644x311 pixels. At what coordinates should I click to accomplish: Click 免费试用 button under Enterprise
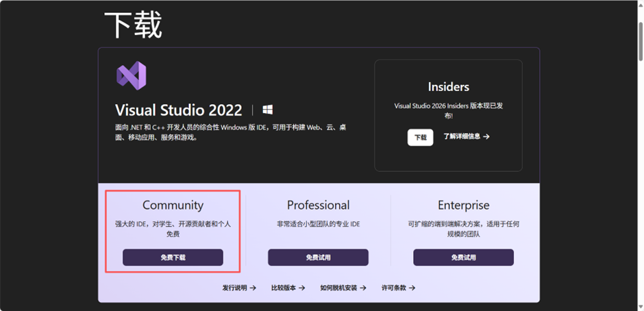tap(463, 258)
